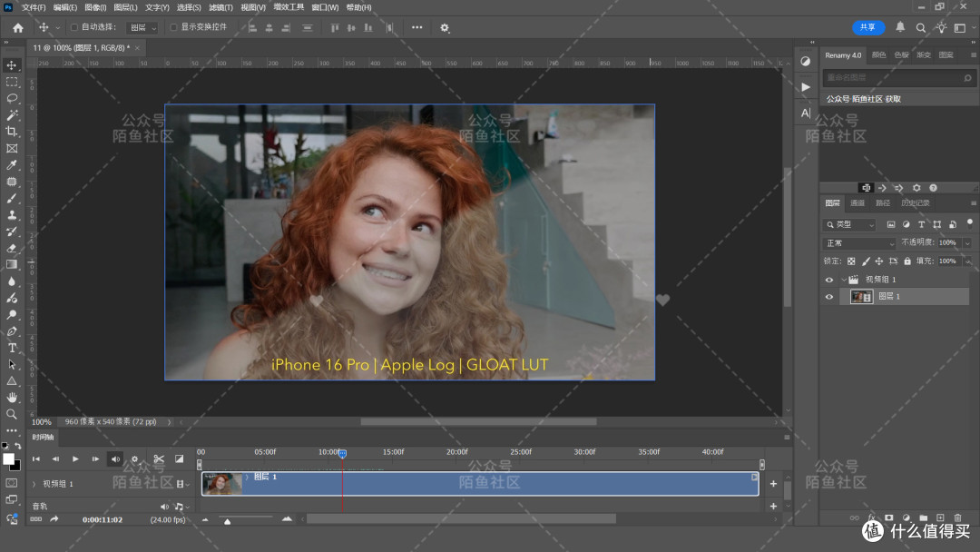Select the Lasso tool

pos(12,98)
